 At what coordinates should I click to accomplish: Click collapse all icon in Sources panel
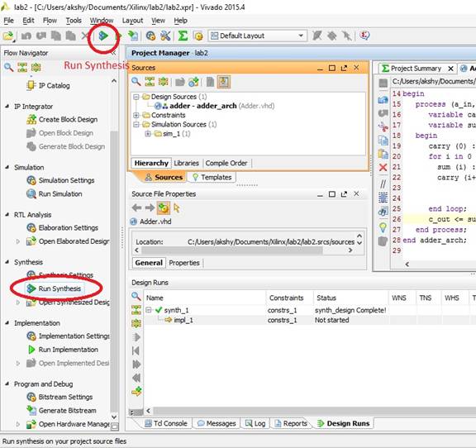click(x=150, y=81)
